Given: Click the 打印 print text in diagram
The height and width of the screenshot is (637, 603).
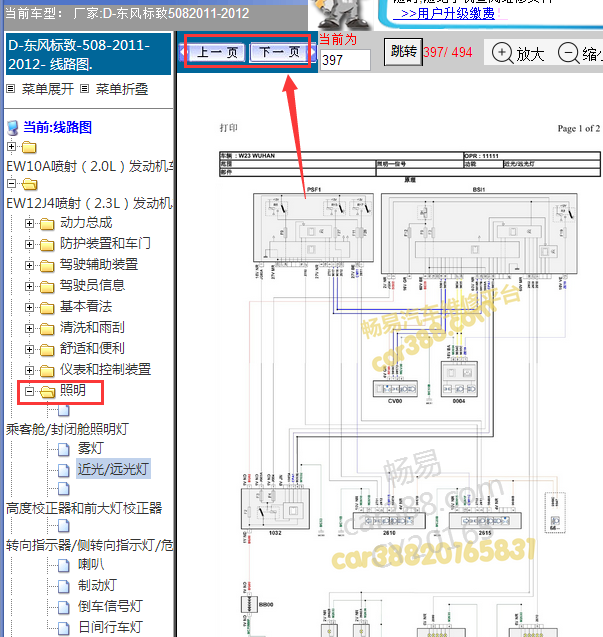Looking at the screenshot, I should (228, 128).
